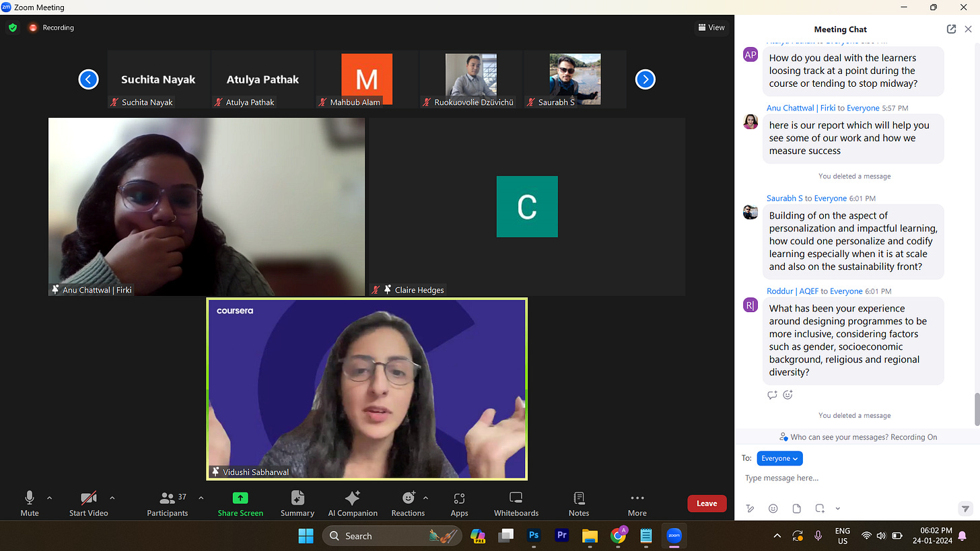Reply to Roddur's message thread
980x551 pixels.
coord(772,395)
